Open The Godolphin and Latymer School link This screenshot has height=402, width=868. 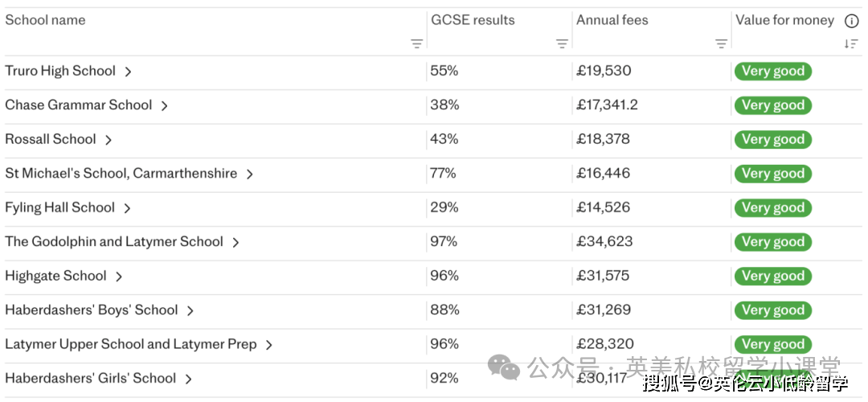(x=114, y=242)
